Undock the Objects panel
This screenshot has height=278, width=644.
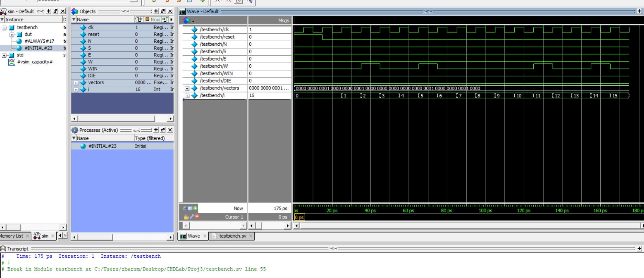coord(163,11)
